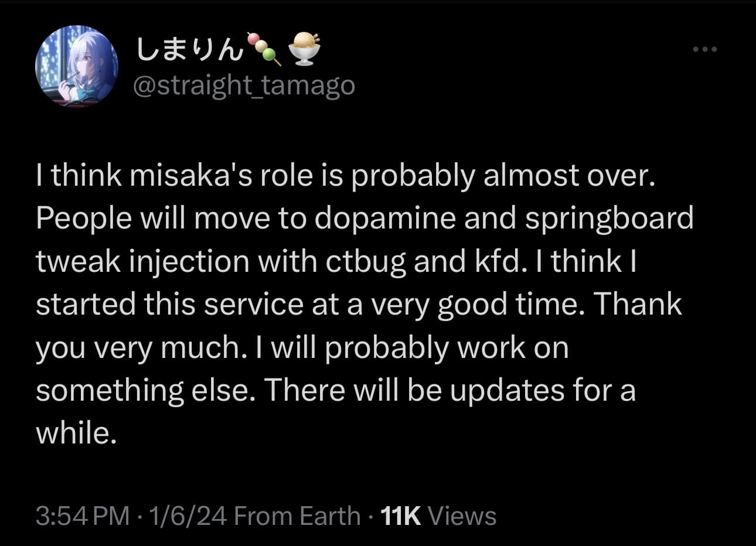Open the @straight_tamago handle link
Viewport: 756px width, 546px height.
pyautogui.click(x=244, y=86)
